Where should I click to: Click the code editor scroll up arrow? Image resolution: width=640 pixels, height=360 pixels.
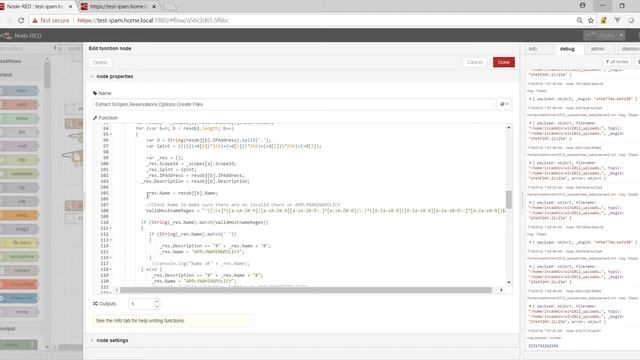click(x=509, y=128)
